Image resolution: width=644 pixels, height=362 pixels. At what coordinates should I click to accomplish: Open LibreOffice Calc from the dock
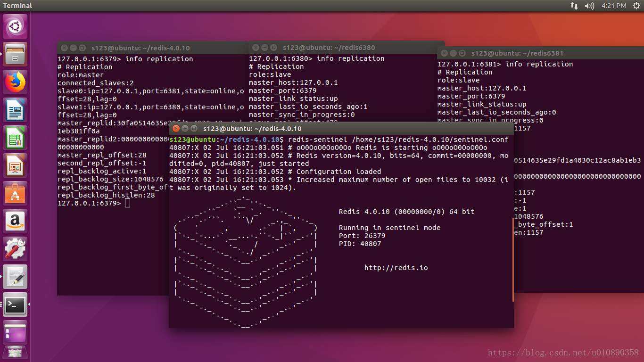15,138
